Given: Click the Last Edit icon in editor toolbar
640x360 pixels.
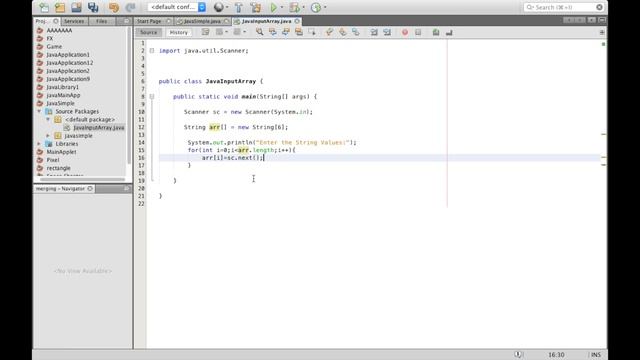Looking at the screenshot, I should coord(205,32).
